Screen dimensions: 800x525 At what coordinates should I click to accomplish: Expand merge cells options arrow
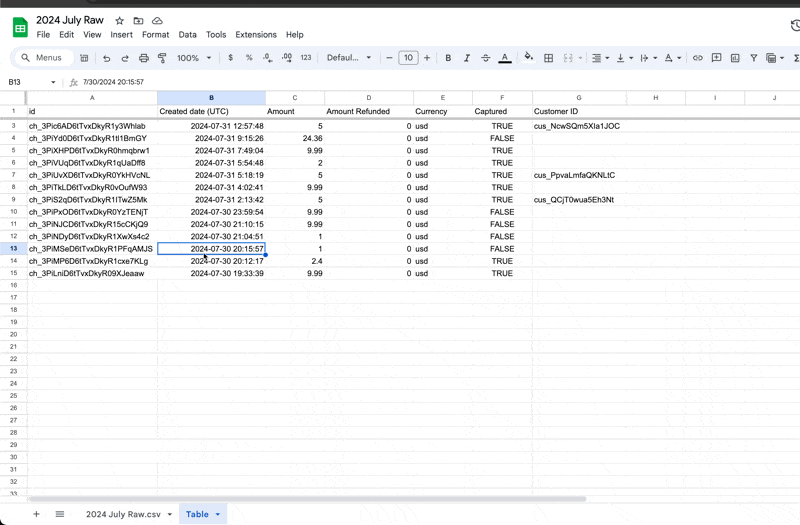click(x=580, y=58)
